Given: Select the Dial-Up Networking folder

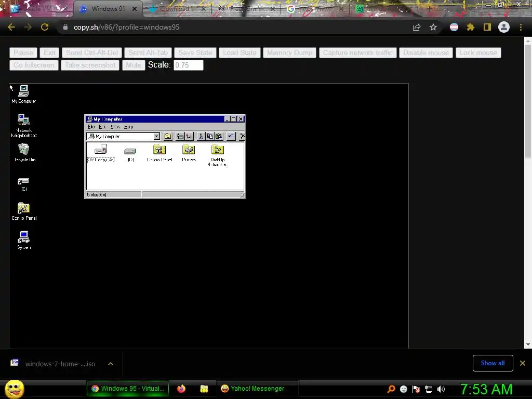Looking at the screenshot, I should [218, 155].
